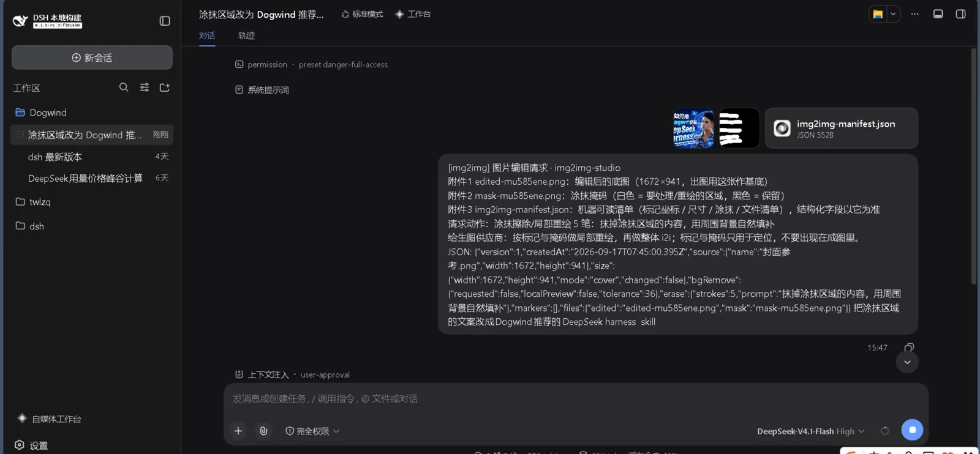Open the first attached image thumbnail
980x454 pixels.
coord(693,128)
